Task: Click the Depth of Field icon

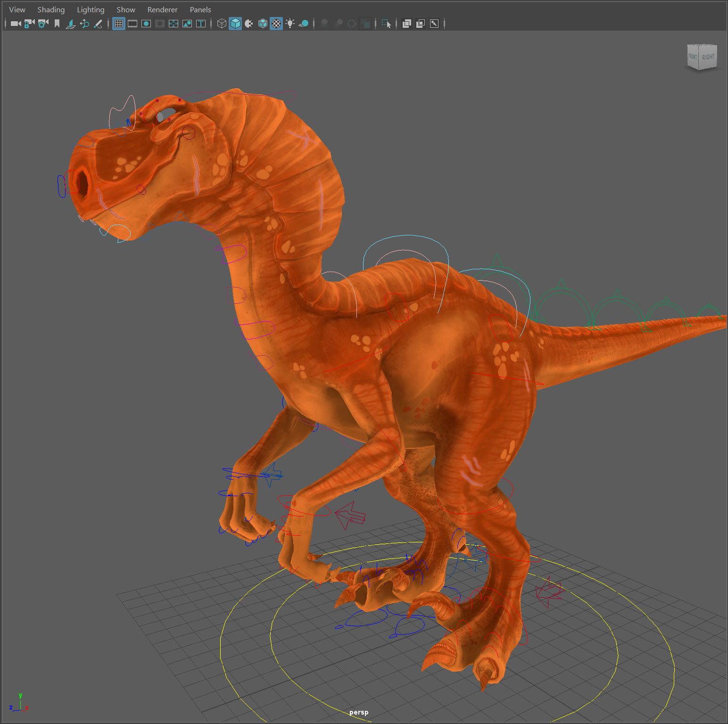Action: (x=365, y=24)
